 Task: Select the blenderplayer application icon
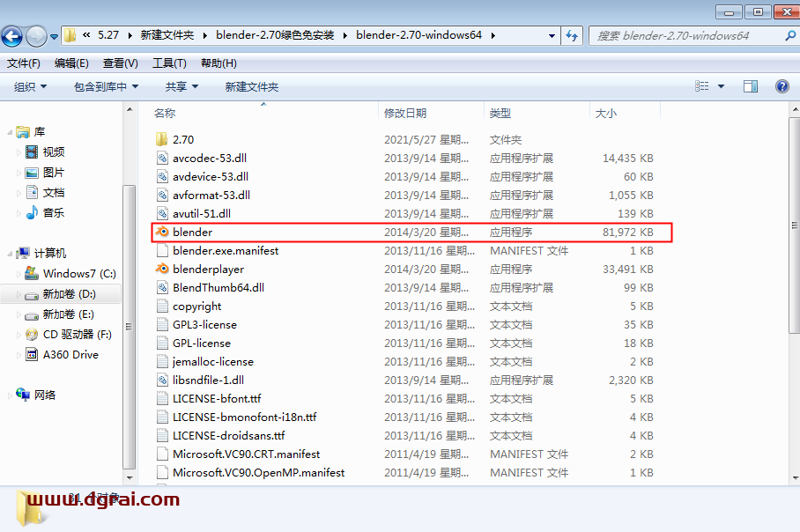coord(162,269)
